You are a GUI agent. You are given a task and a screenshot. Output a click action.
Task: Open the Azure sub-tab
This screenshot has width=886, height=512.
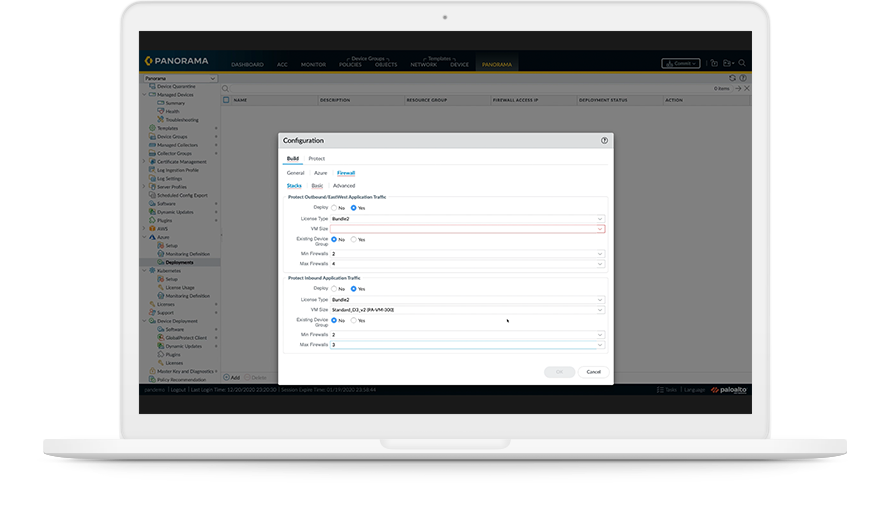[x=320, y=173]
